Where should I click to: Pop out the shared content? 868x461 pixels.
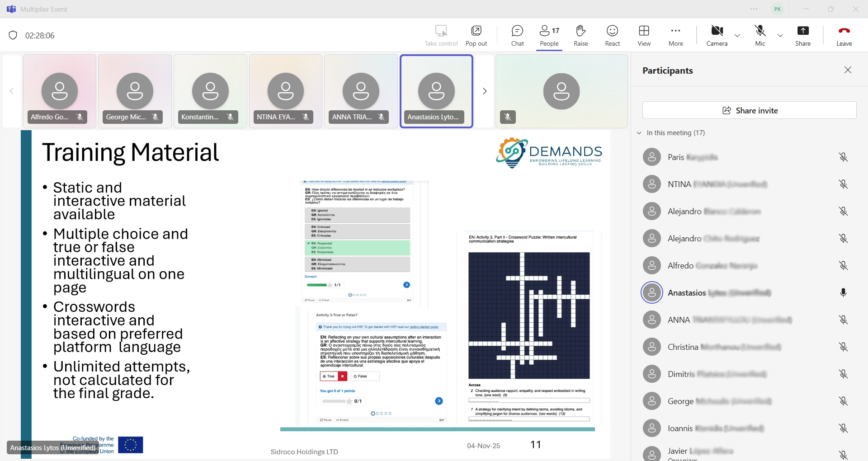click(476, 35)
